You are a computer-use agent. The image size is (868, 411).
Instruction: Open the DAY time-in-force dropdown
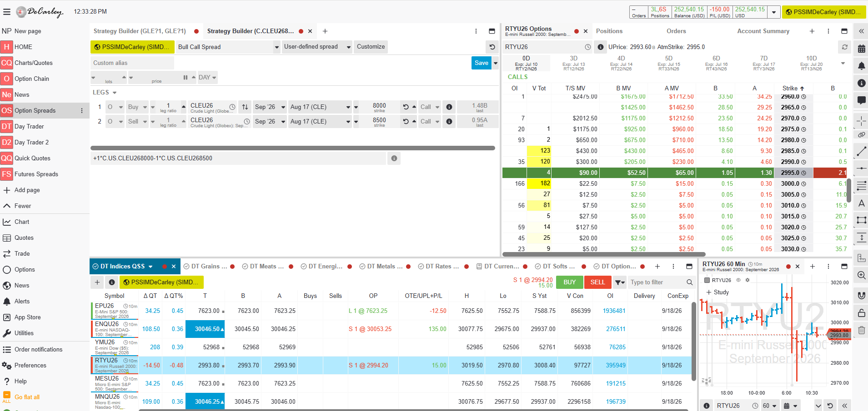[x=207, y=78]
